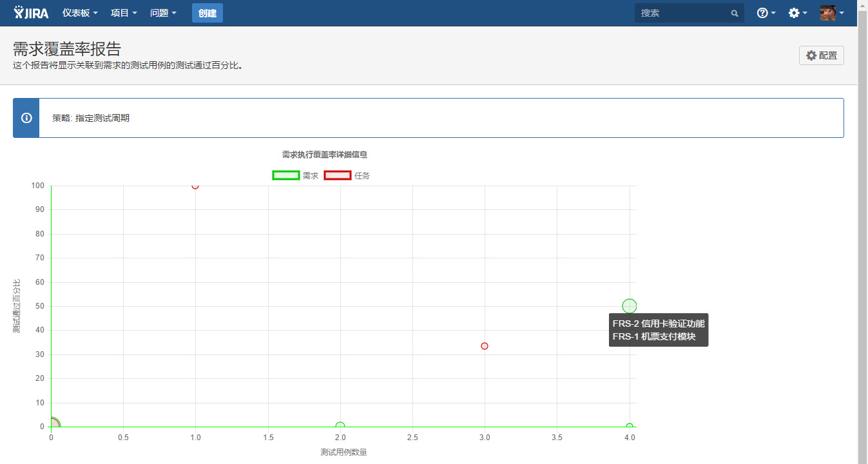Click the green bubble at 2.0 test cases
Viewport: 868px width, 464px height.
tap(340, 426)
